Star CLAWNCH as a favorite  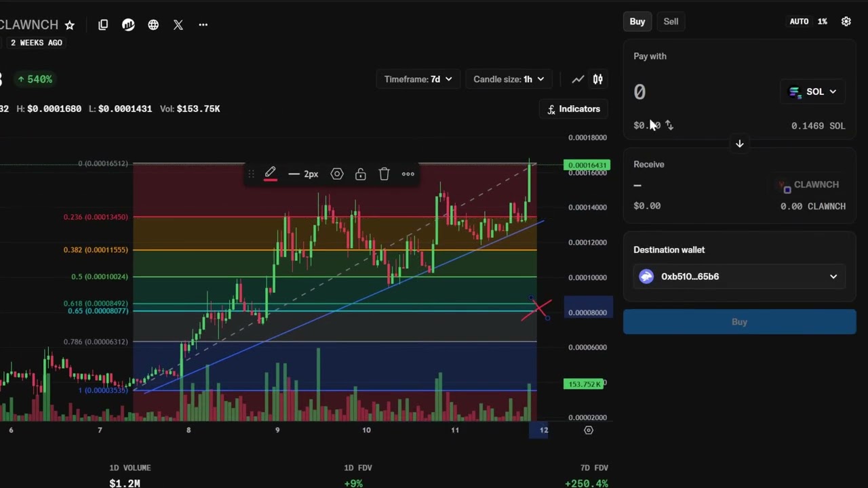coord(70,25)
